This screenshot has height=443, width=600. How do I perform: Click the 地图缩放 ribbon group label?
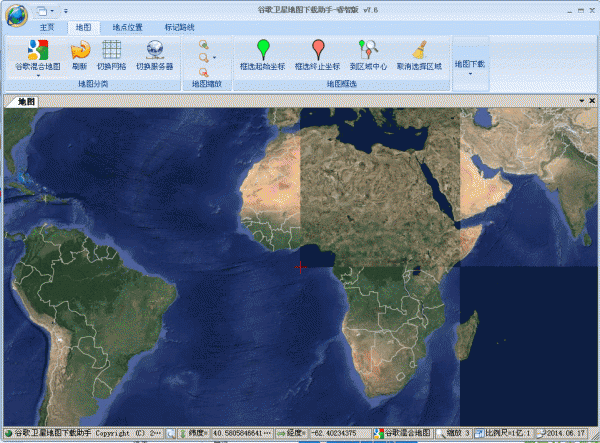pyautogui.click(x=207, y=84)
